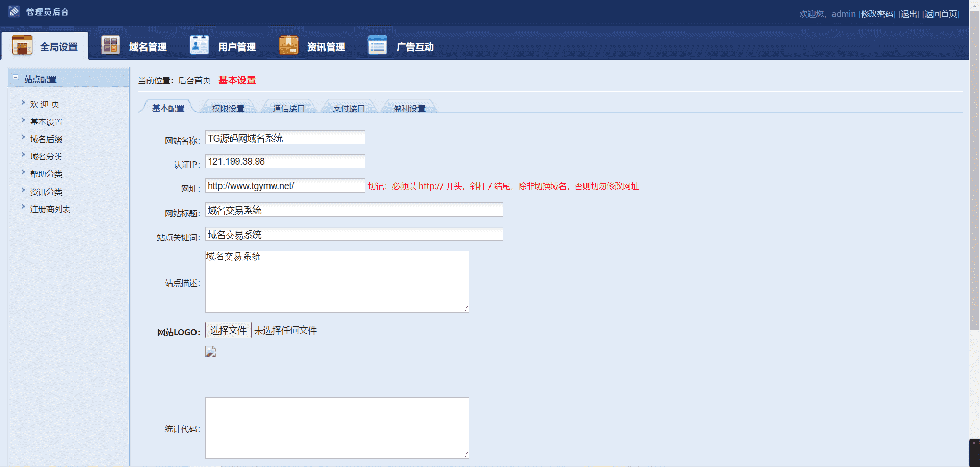Image resolution: width=980 pixels, height=467 pixels.
Task: Open the 盈利设置 tab
Action: [409, 108]
